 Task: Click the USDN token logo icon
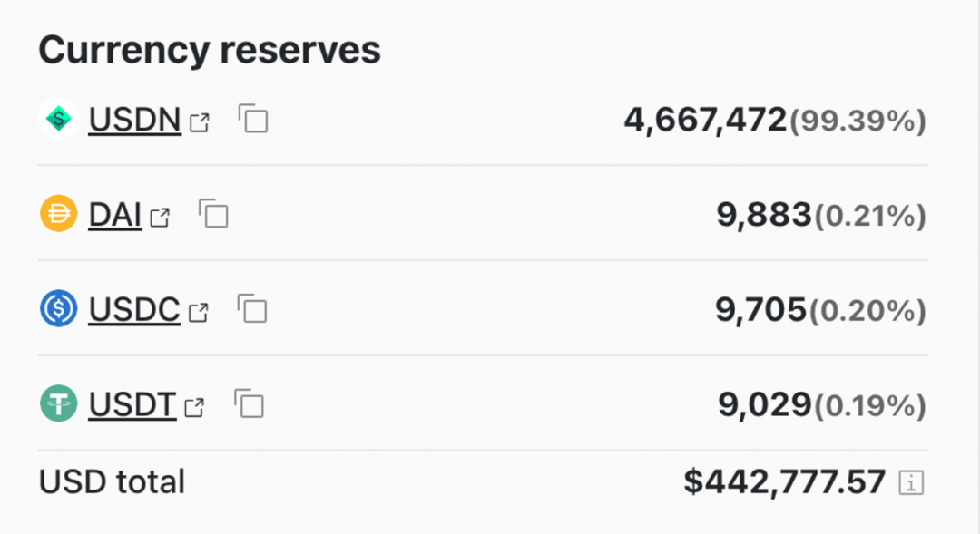(59, 118)
